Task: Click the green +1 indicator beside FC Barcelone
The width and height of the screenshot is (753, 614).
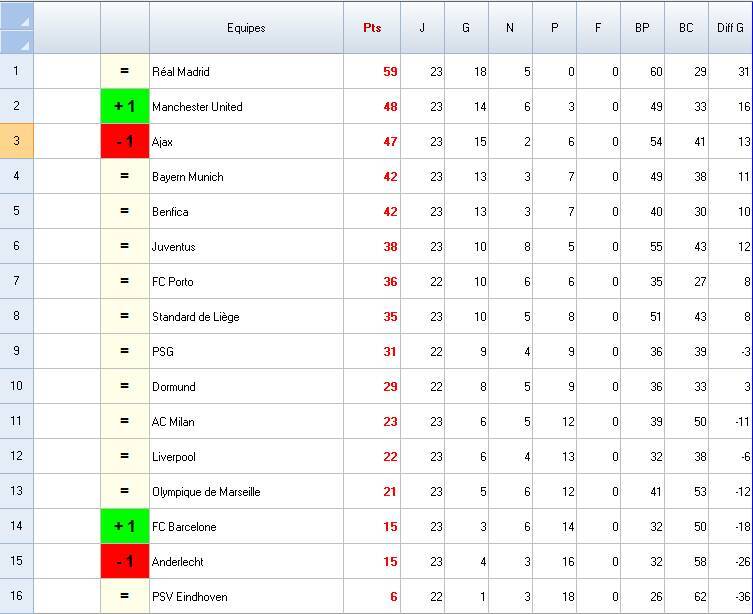Action: click(x=125, y=526)
